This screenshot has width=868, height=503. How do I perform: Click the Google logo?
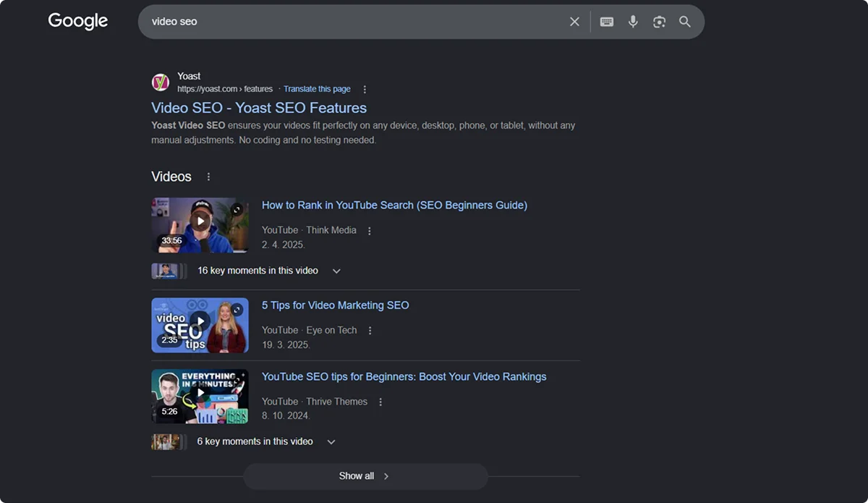78,22
